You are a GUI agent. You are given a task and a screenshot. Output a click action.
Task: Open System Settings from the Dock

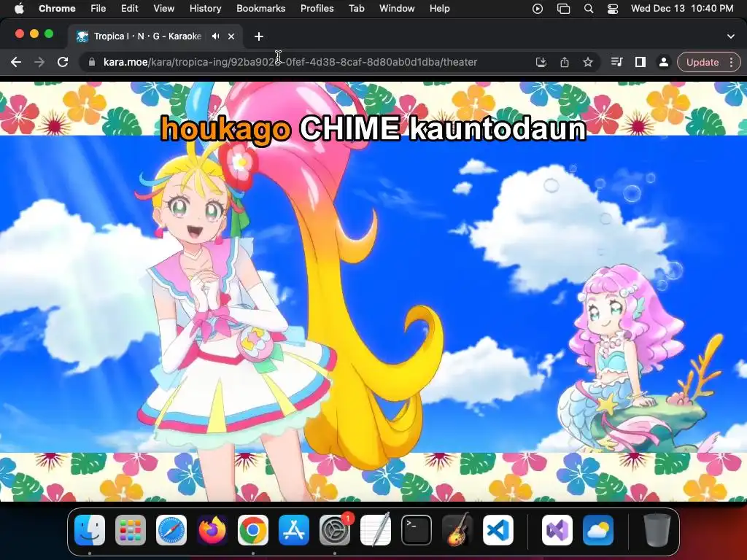[x=335, y=529]
